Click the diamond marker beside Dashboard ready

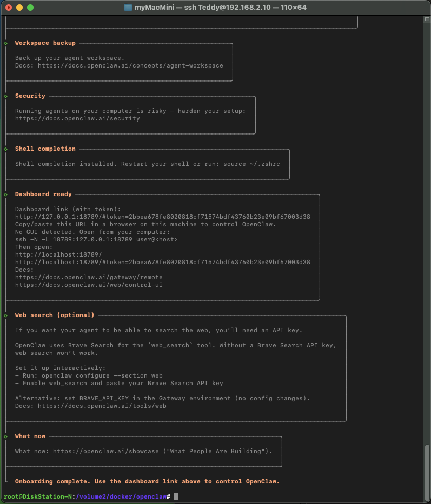pyautogui.click(x=5, y=194)
